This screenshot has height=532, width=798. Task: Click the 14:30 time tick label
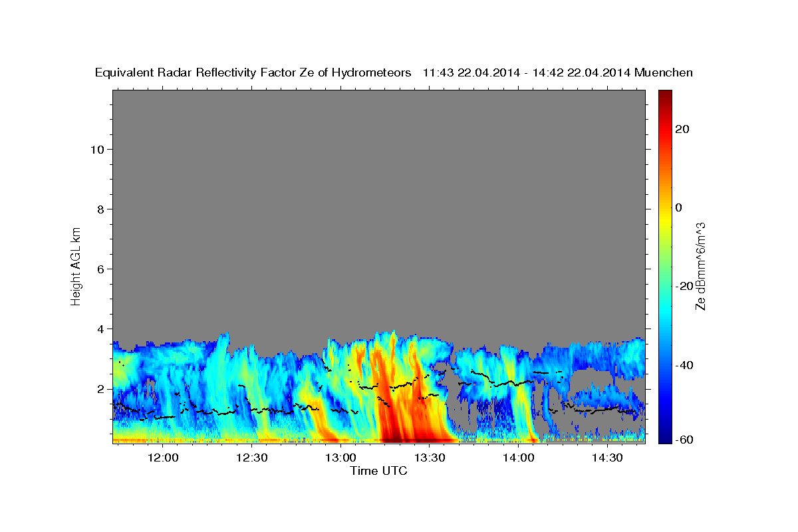click(x=608, y=458)
